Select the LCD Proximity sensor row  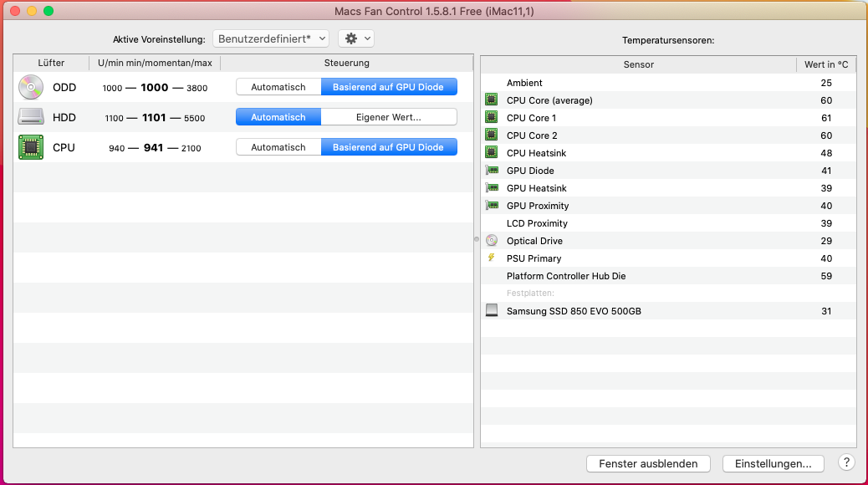[668, 223]
